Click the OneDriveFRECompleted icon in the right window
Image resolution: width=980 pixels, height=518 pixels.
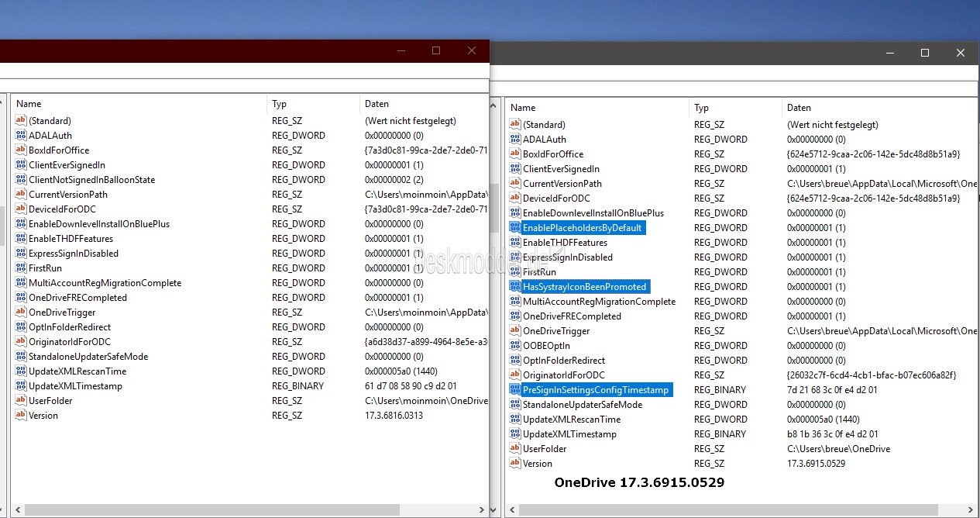pos(515,316)
